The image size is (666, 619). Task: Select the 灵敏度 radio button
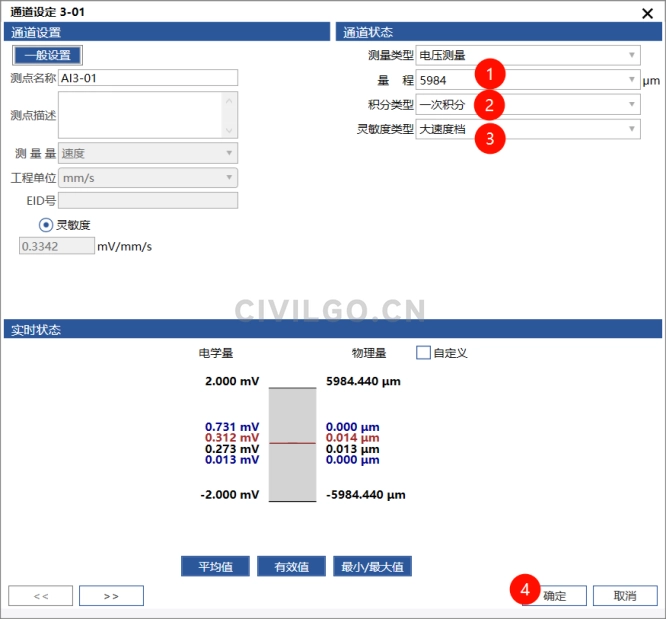(x=45, y=224)
